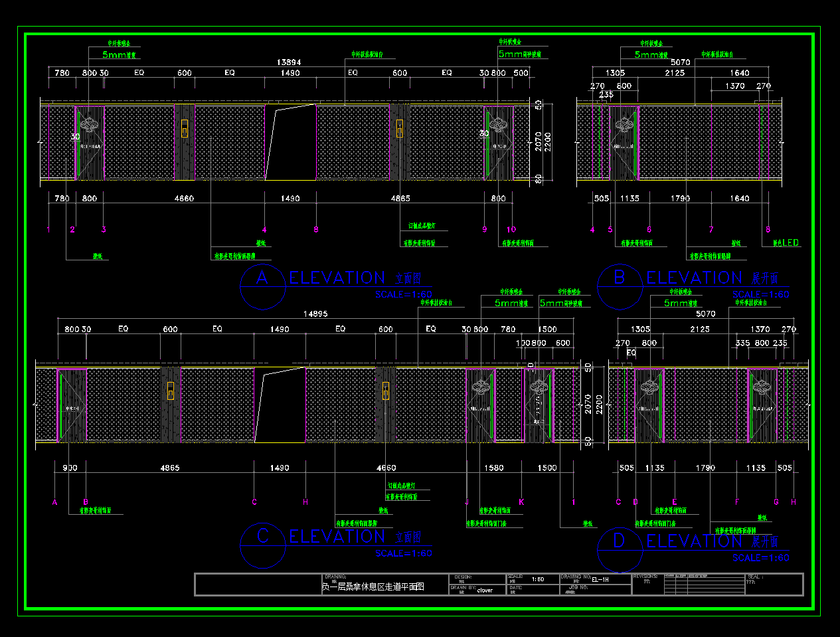Select the 4660 dimension below Elevation A
The height and width of the screenshot is (637, 840).
click(x=184, y=199)
